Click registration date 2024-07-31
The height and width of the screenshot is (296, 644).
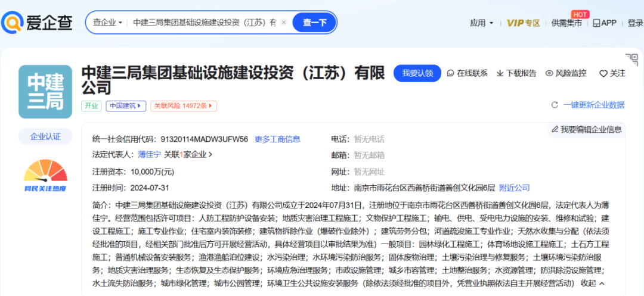pos(150,188)
